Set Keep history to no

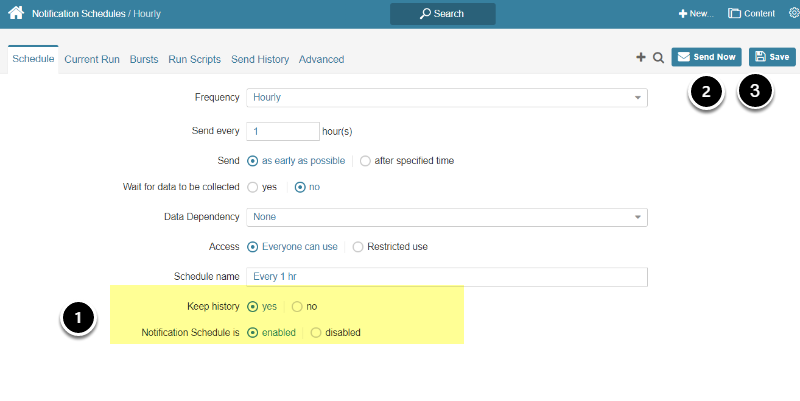297,306
